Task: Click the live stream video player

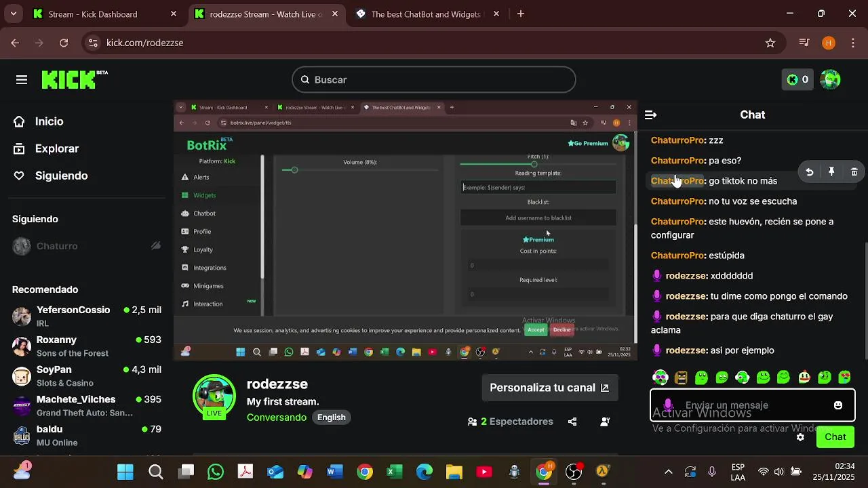Action: 406,230
